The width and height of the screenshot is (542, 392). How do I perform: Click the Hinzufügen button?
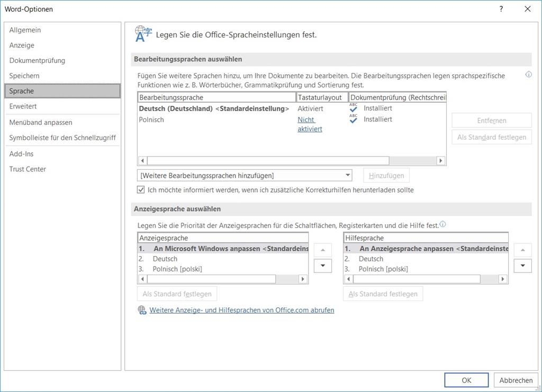(x=386, y=176)
